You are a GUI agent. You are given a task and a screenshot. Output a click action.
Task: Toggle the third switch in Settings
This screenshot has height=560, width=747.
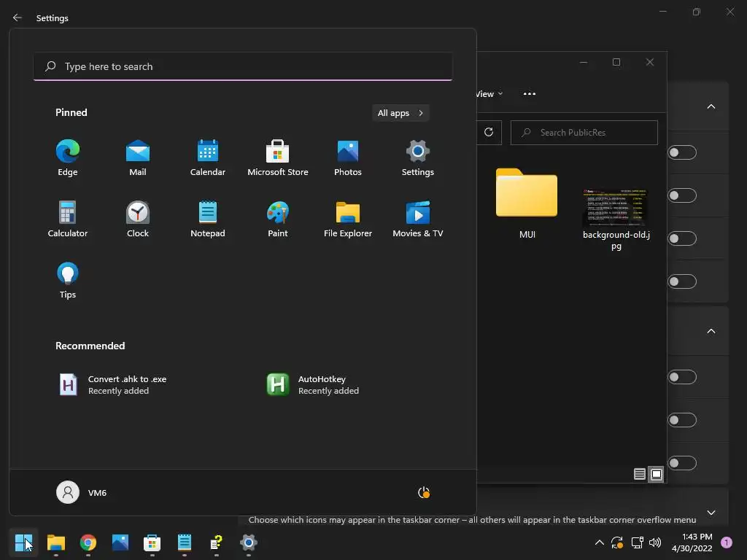coord(682,238)
